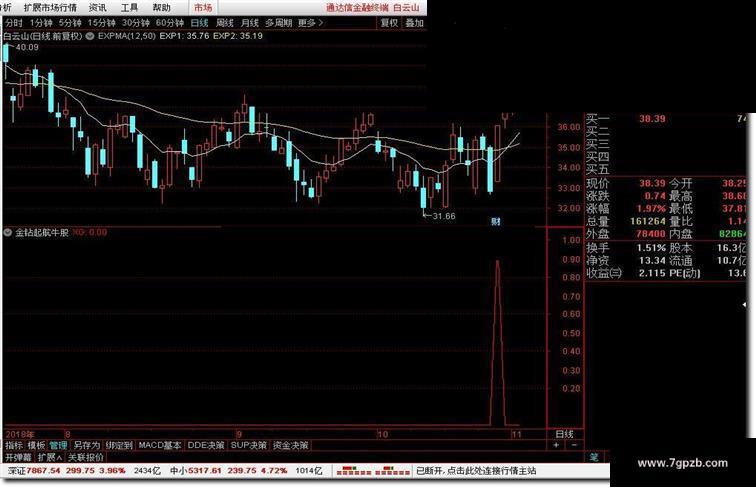The image size is (756, 487).
Task: Switch to the 市场 tab
Action: click(203, 7)
